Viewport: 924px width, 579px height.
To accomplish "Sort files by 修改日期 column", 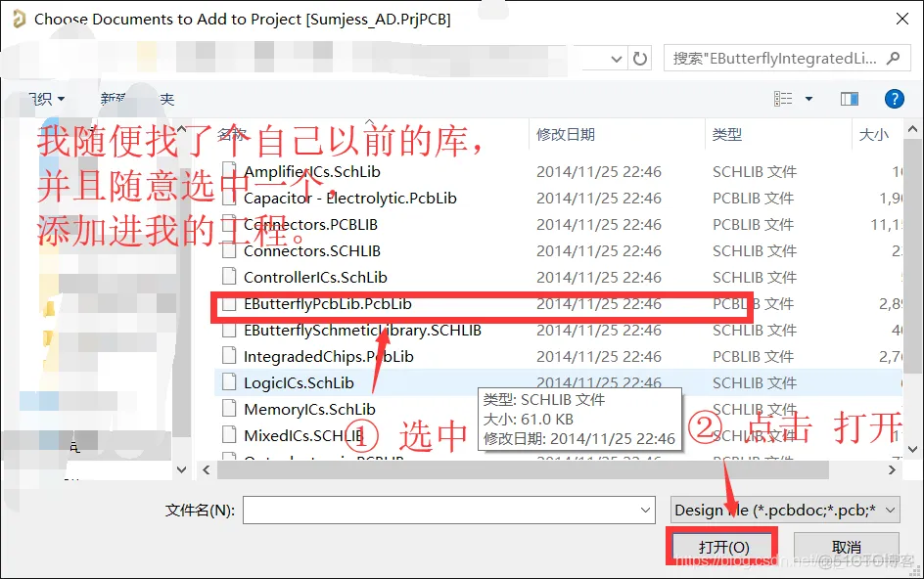I will pos(566,135).
